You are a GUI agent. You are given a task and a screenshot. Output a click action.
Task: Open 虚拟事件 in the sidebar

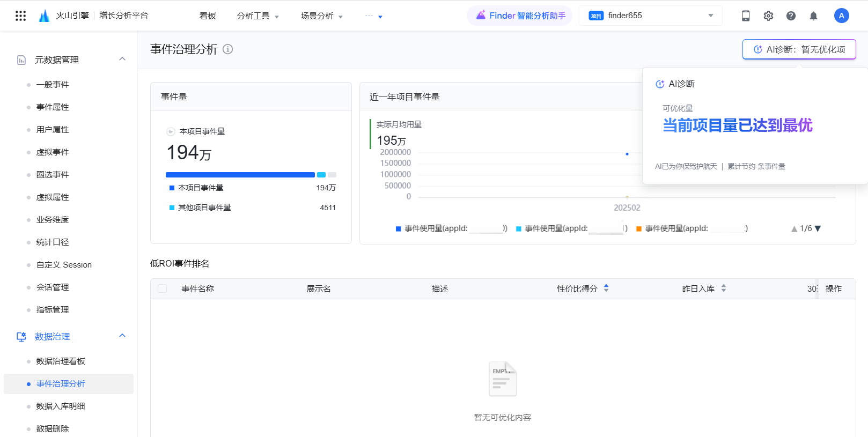tap(53, 152)
